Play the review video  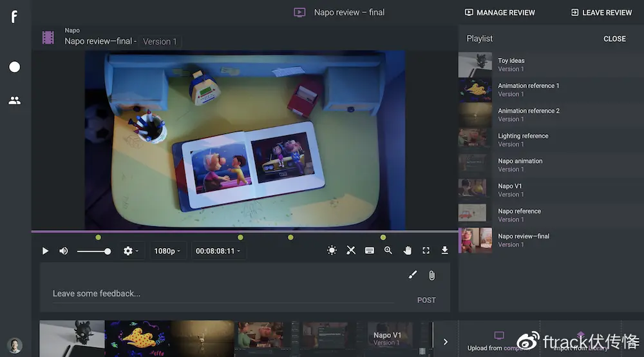pyautogui.click(x=45, y=251)
